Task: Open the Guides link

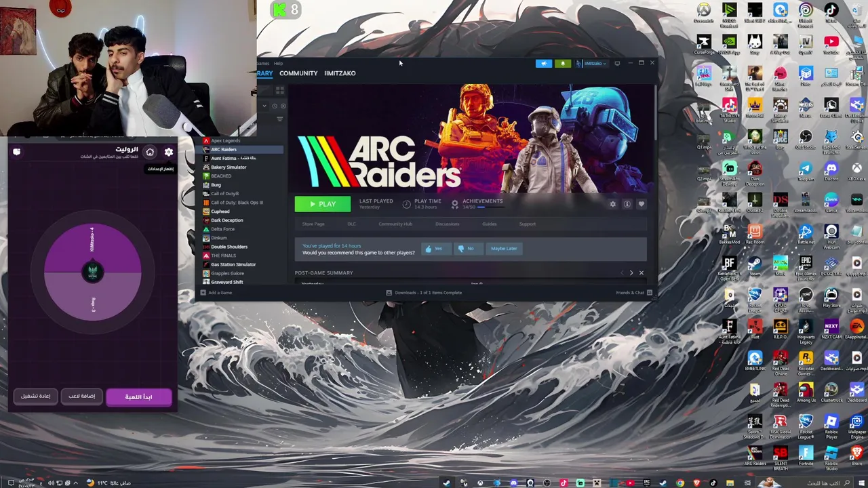Action: (x=489, y=224)
